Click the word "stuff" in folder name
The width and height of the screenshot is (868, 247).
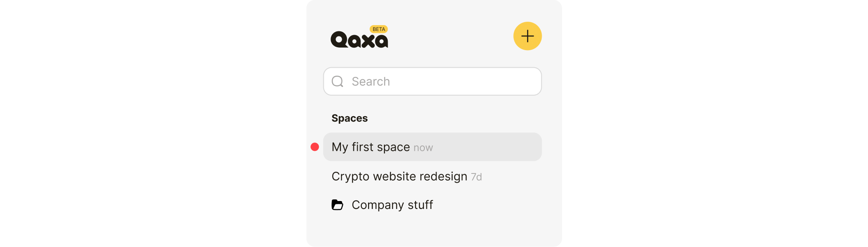pos(420,205)
